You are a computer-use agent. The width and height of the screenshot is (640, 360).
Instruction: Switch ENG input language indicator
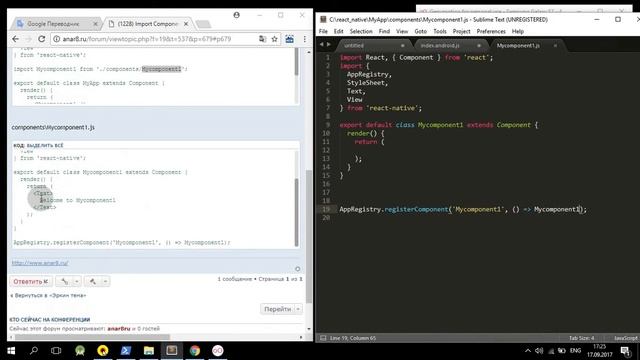pyautogui.click(x=575, y=351)
